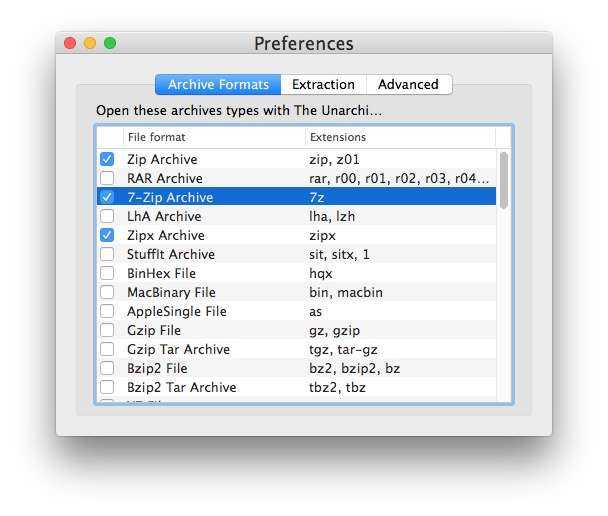
Task: Enable the LhA Archive checkbox
Action: pyautogui.click(x=107, y=216)
